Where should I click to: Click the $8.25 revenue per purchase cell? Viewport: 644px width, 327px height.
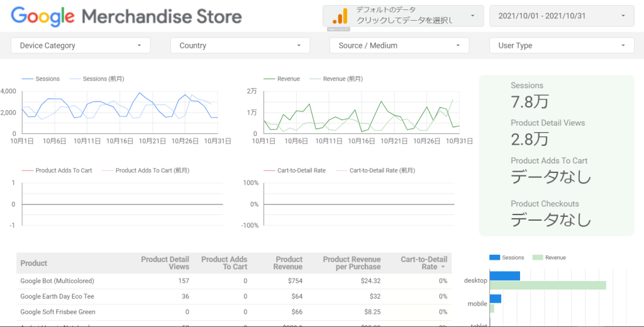[x=372, y=312]
